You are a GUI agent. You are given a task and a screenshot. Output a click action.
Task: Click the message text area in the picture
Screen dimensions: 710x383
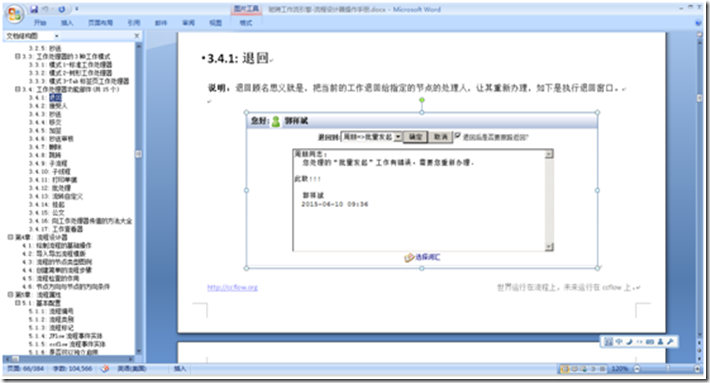coord(419,200)
